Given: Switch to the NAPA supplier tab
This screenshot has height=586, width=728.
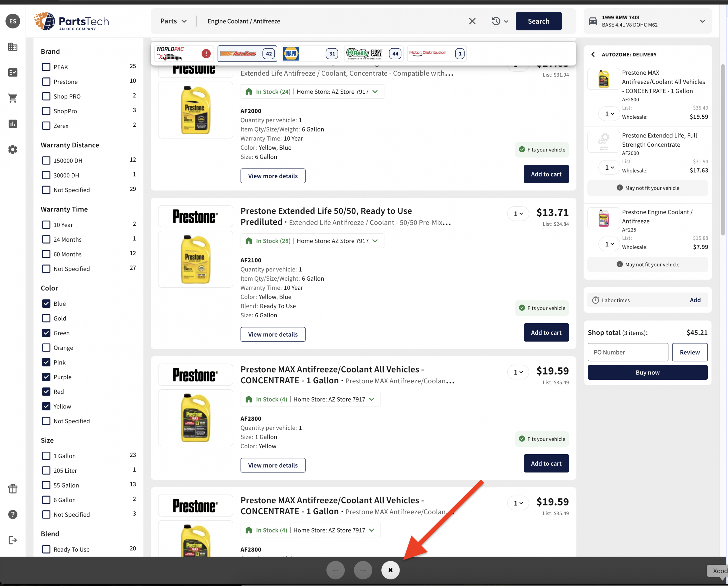Looking at the screenshot, I should tap(310, 54).
